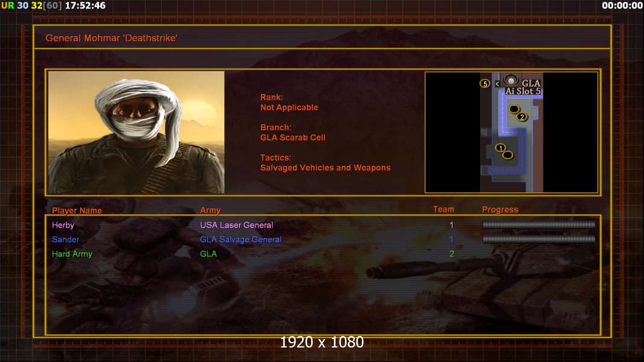Click start position marker 5 on minimap
Screen dimensions: 644x362
point(485,84)
